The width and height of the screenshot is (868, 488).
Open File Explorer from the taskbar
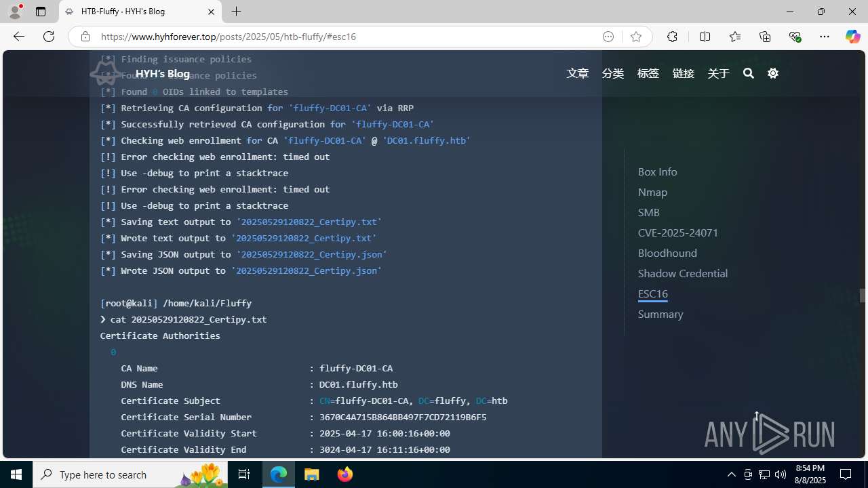coord(312,474)
